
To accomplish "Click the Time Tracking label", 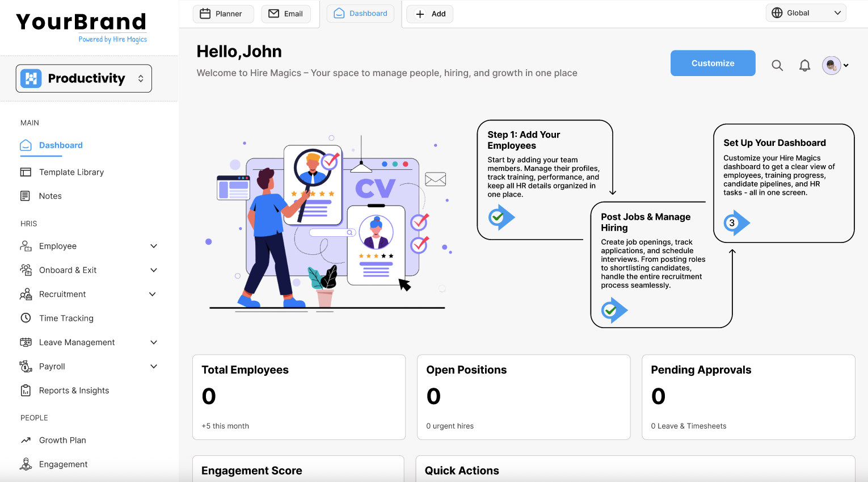I will tap(66, 318).
